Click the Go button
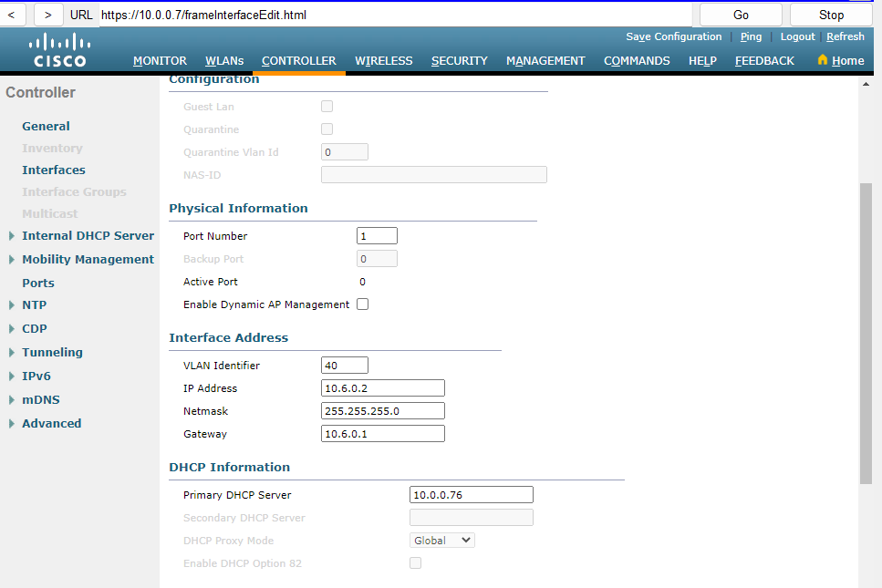Viewport: 882px width, 588px height. (x=741, y=15)
